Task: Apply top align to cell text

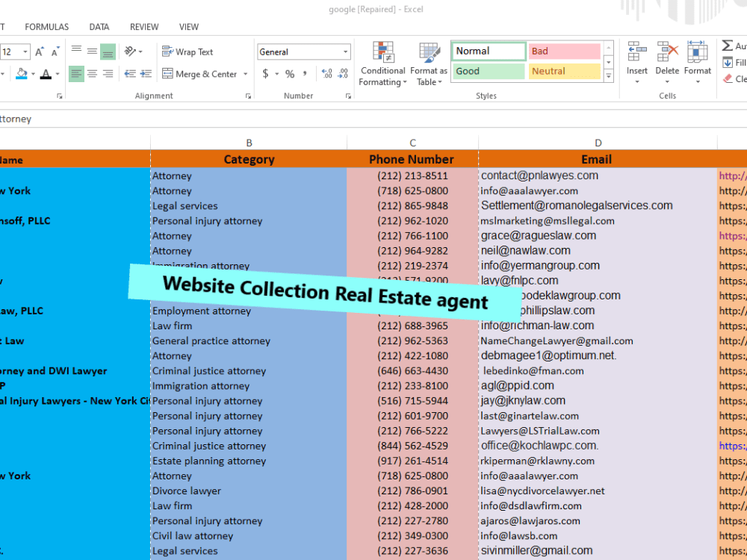Action: [76, 51]
